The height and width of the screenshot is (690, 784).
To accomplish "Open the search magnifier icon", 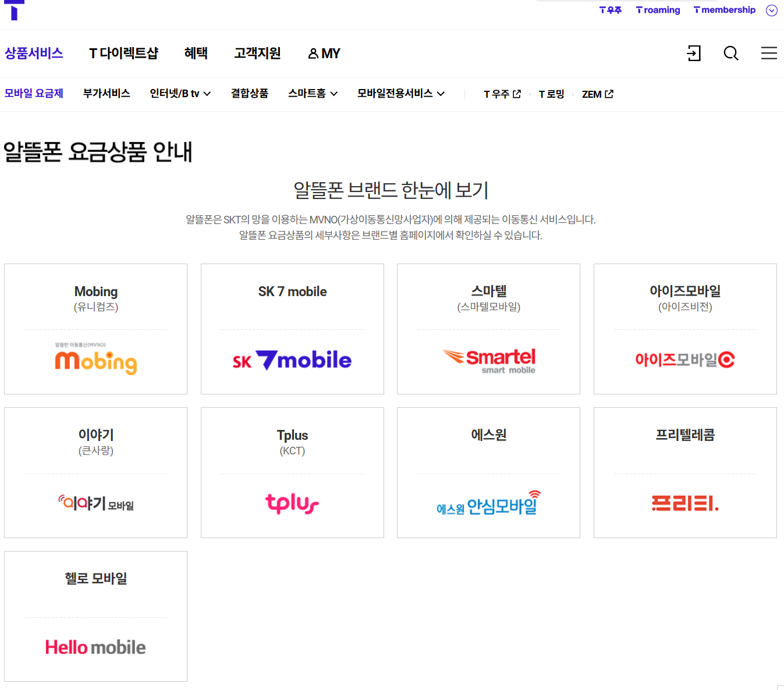I will [x=731, y=54].
